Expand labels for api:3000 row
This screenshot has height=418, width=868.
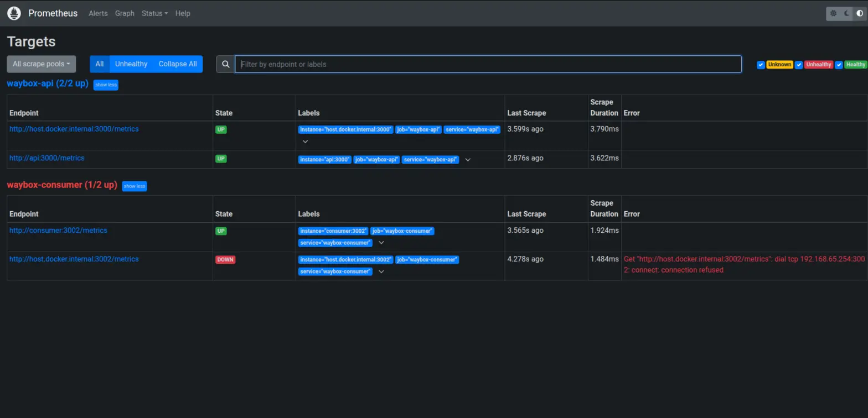pyautogui.click(x=468, y=160)
